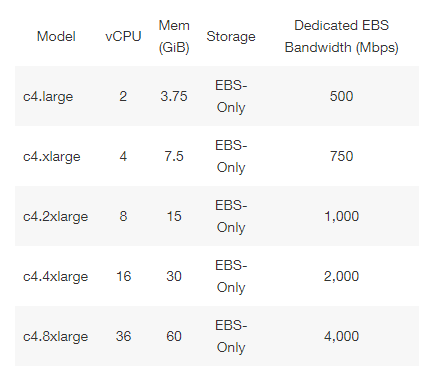Select the Mem (GiB) column header
The width and height of the screenshot is (424, 366).
pos(174,36)
